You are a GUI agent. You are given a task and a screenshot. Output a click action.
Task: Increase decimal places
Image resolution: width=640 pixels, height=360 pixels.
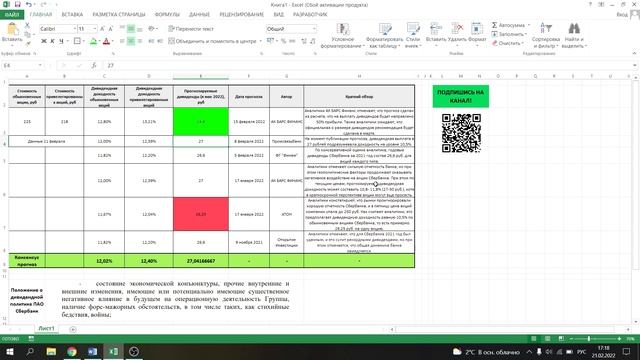303,41
